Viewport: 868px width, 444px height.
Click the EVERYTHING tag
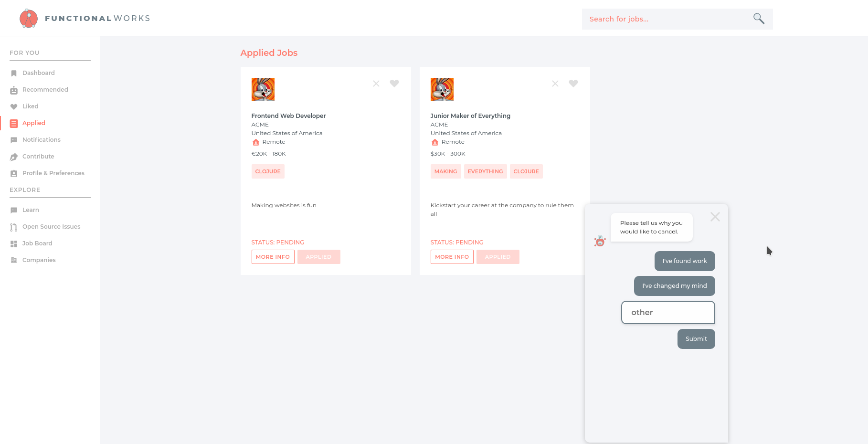pos(486,171)
